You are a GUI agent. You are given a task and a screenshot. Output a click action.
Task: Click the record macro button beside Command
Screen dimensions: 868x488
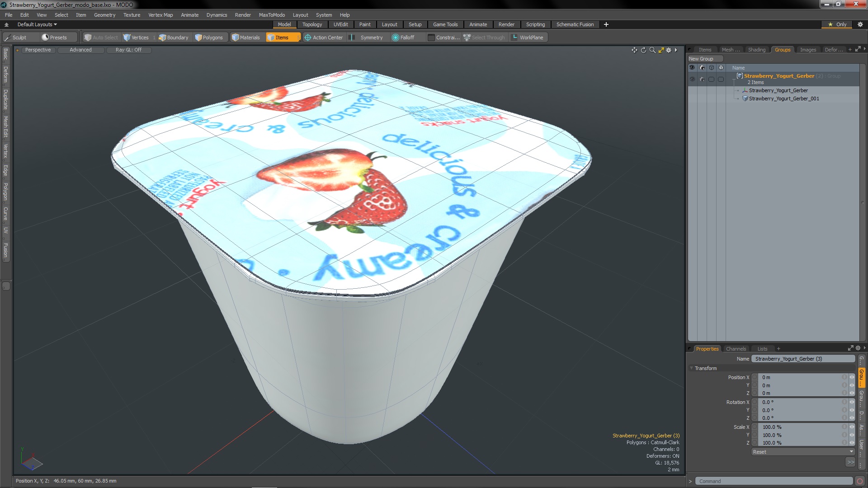coord(860,481)
